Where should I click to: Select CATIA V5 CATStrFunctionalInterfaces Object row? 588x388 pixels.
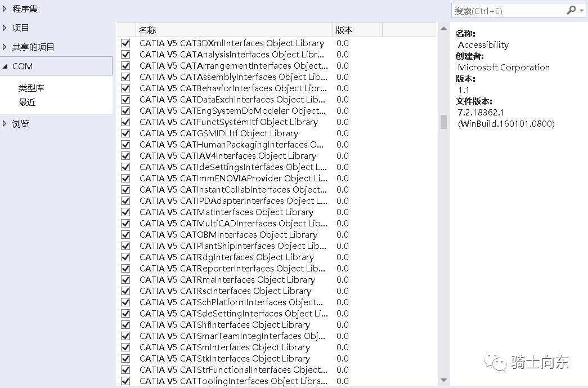click(x=276, y=369)
